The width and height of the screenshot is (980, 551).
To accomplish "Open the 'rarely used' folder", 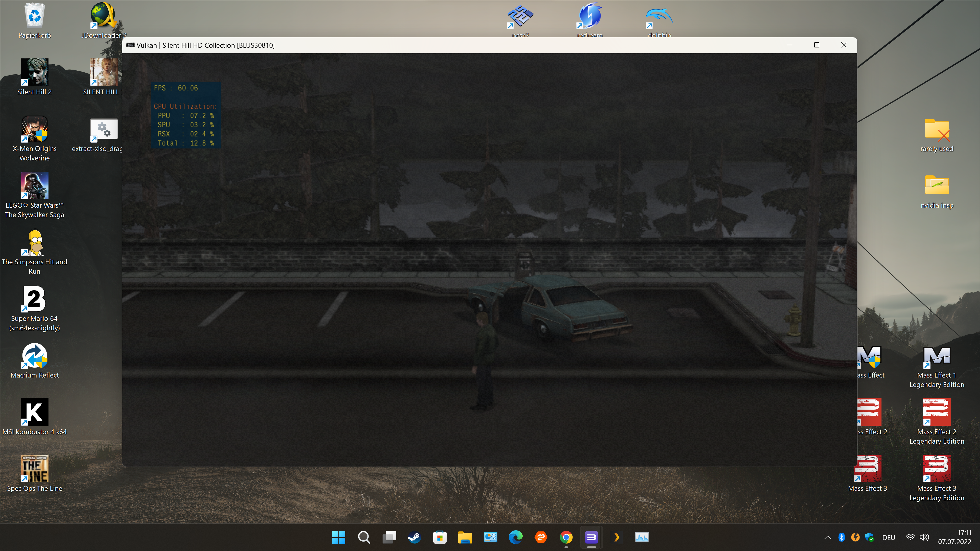I will (x=937, y=130).
